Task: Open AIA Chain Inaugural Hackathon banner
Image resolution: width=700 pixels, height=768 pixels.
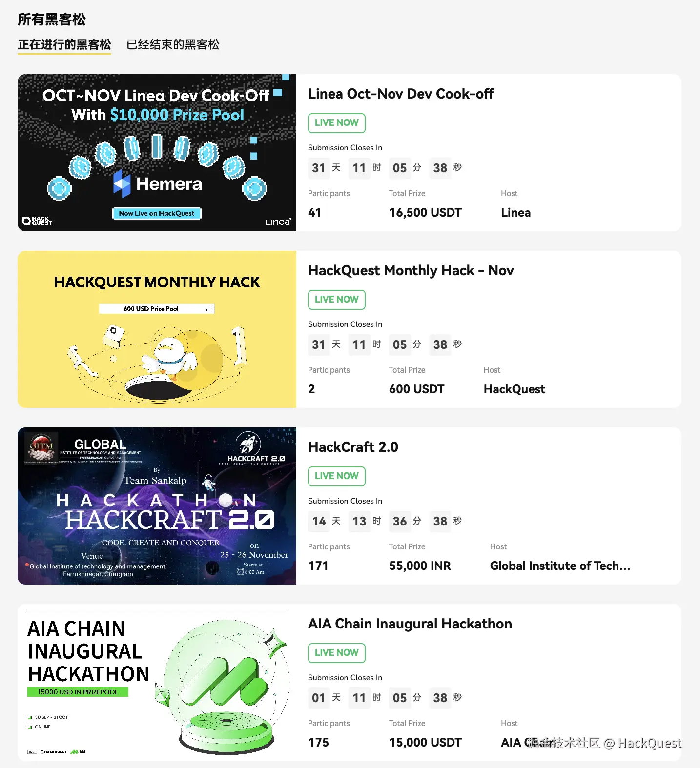Action: click(157, 683)
